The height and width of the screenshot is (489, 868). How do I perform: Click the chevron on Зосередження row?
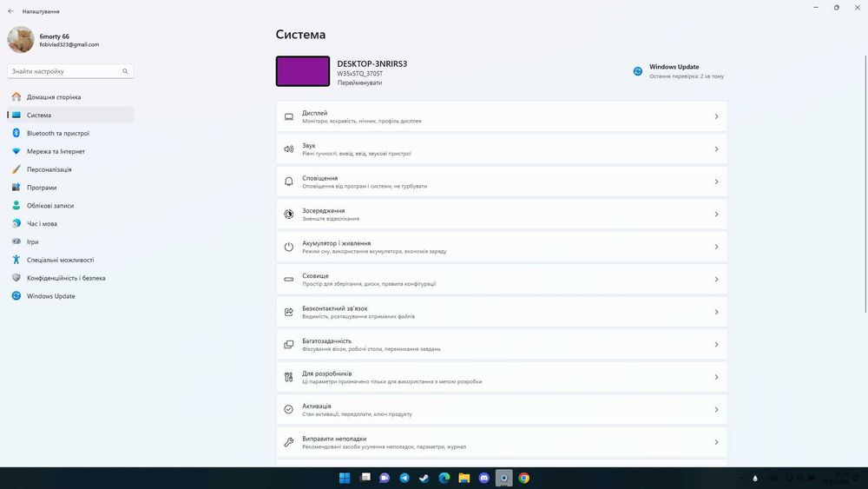pos(716,215)
